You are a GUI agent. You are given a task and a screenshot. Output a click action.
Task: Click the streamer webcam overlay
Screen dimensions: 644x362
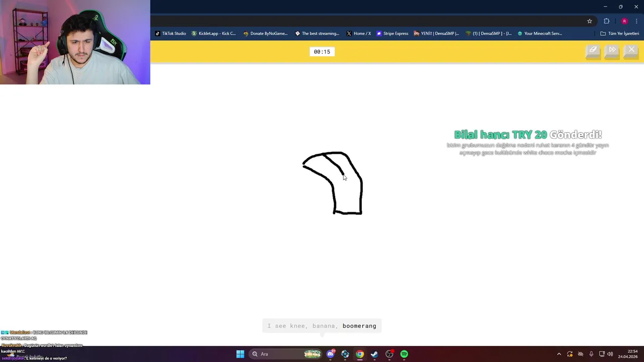click(75, 42)
